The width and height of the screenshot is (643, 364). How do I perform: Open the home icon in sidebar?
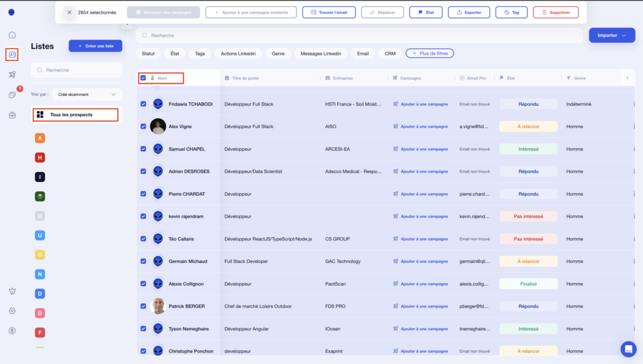tap(13, 35)
